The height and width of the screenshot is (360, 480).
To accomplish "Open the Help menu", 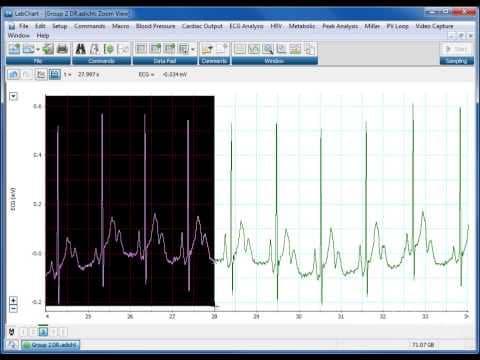I will point(43,35).
